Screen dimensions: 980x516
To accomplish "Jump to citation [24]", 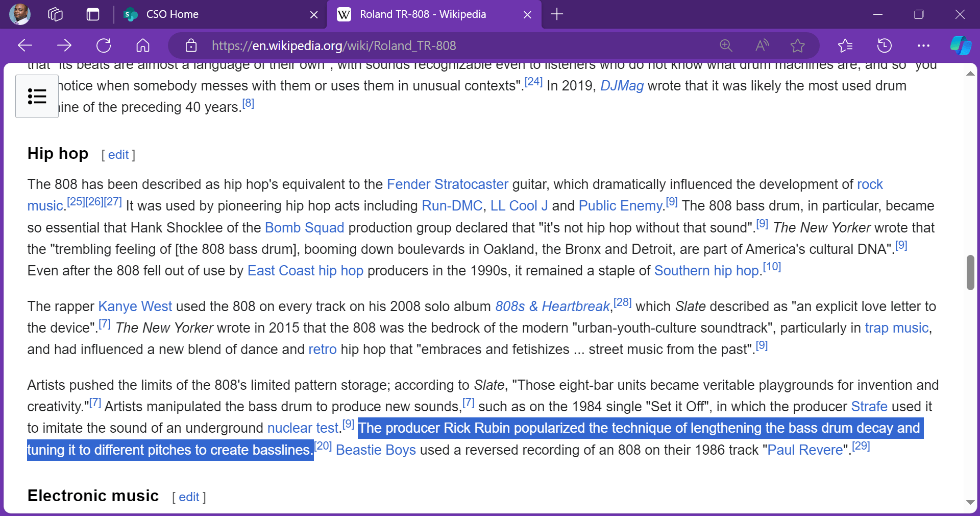I will click(x=533, y=82).
